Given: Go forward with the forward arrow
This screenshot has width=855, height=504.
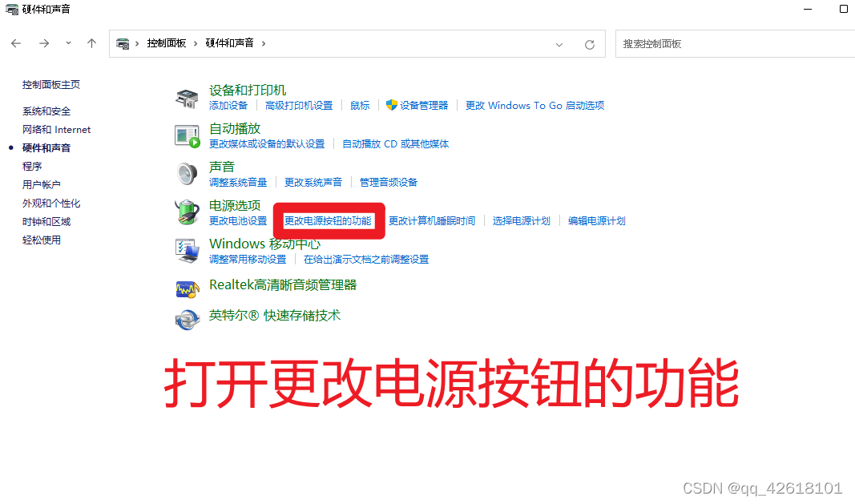Looking at the screenshot, I should (x=44, y=43).
